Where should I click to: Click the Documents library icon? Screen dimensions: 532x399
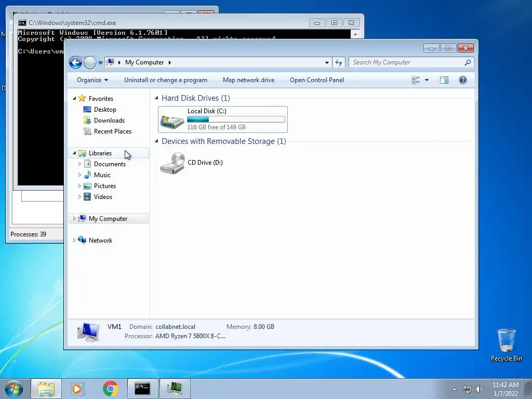point(87,164)
